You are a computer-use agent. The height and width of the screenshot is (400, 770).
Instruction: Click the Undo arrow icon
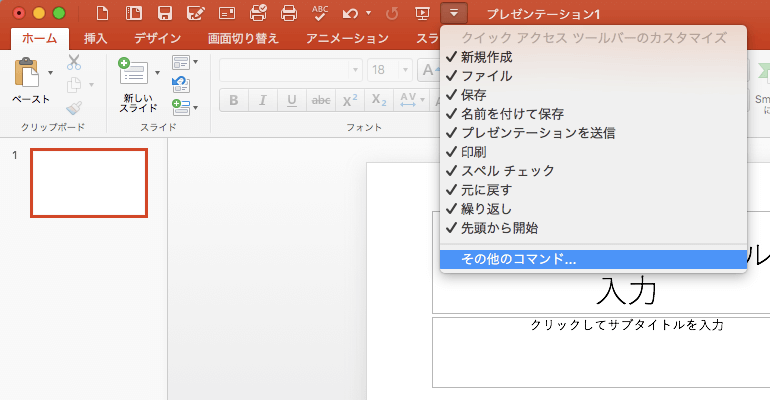[x=350, y=14]
